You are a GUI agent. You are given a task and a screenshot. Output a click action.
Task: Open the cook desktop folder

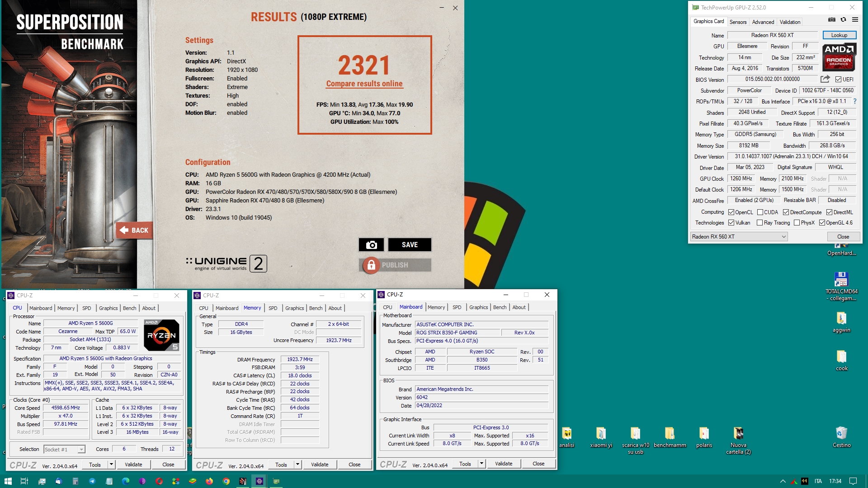click(x=841, y=361)
